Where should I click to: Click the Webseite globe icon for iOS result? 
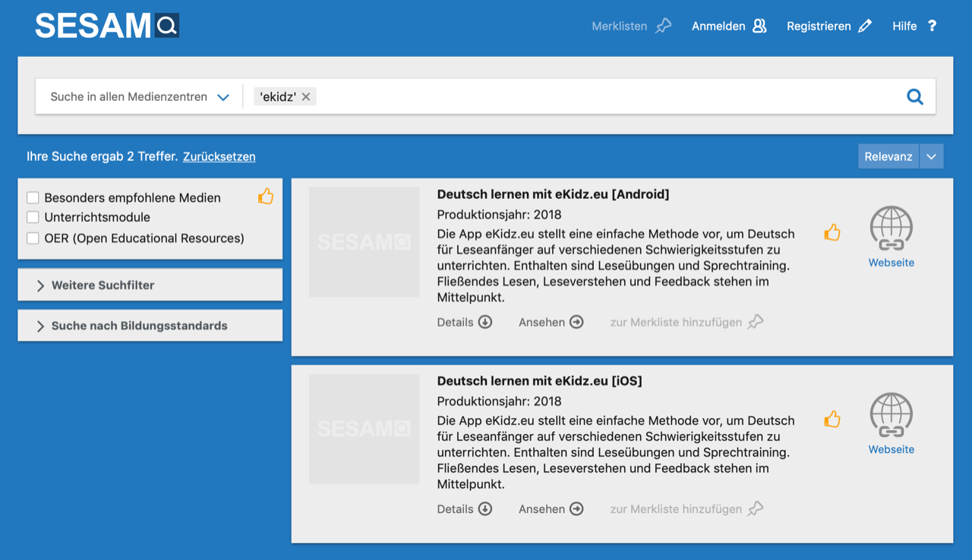click(891, 415)
